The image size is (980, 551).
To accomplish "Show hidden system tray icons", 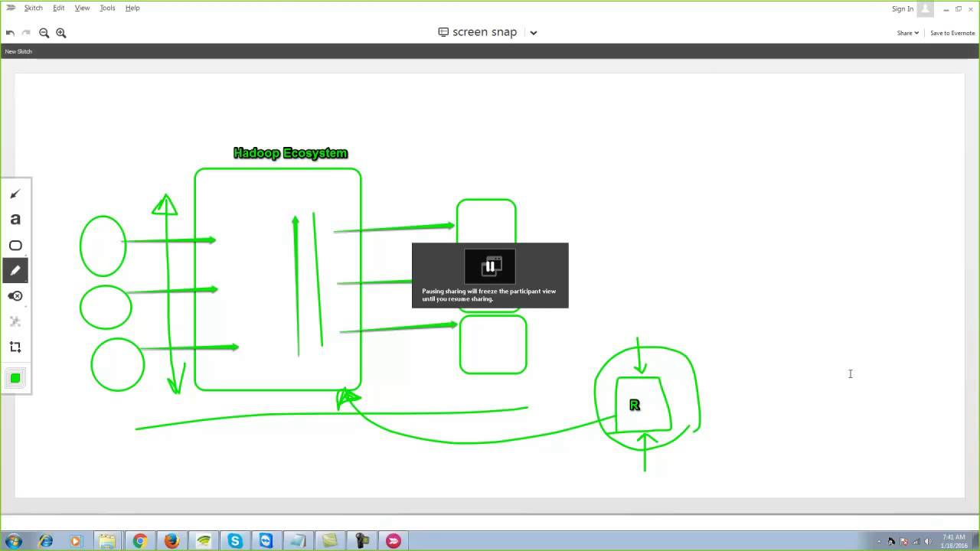I will click(879, 542).
